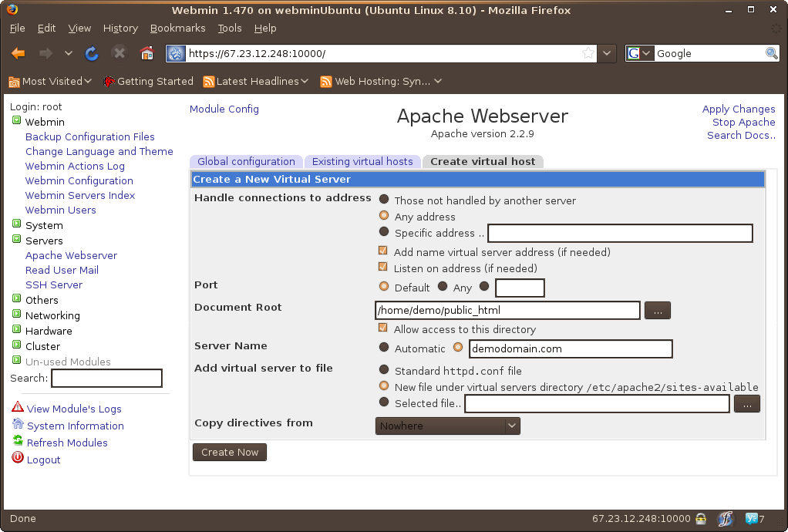788x532 pixels.
Task: Click the Latest Headlines feed icon
Action: [208, 82]
